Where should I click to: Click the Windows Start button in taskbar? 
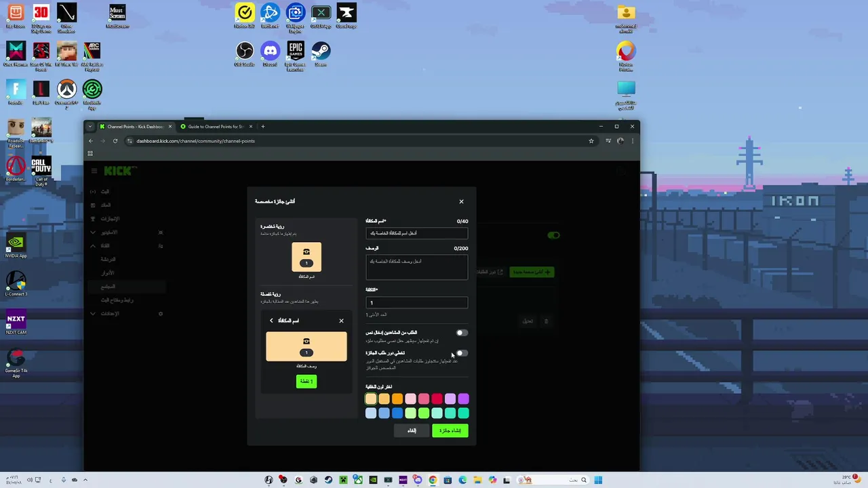pos(598,480)
